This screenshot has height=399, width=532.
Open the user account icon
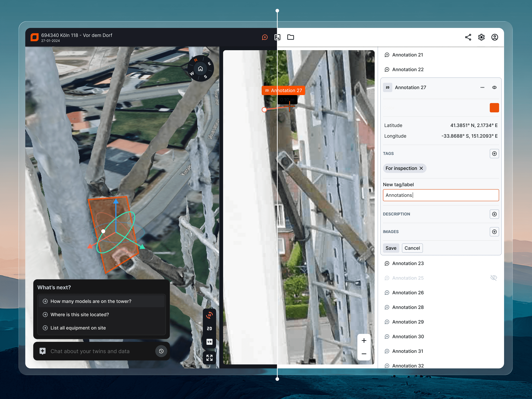pos(494,37)
